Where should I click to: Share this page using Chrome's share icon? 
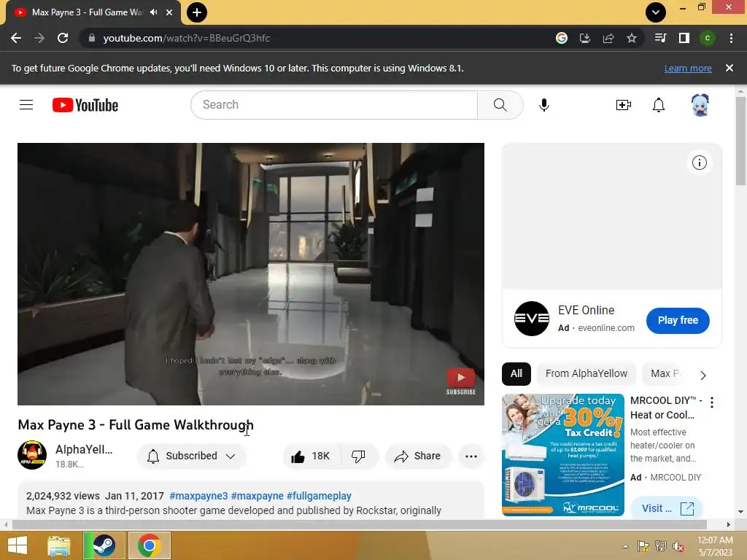tap(608, 38)
